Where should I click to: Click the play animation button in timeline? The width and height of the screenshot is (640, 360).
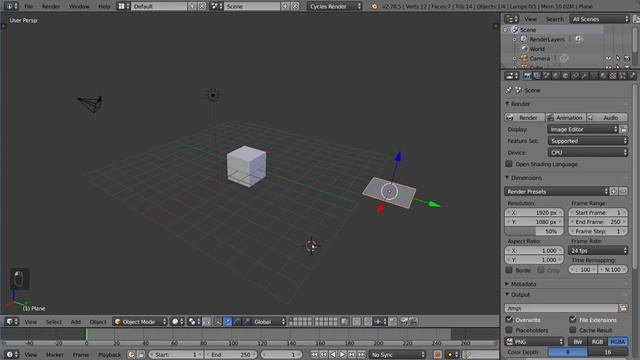coord(342,355)
